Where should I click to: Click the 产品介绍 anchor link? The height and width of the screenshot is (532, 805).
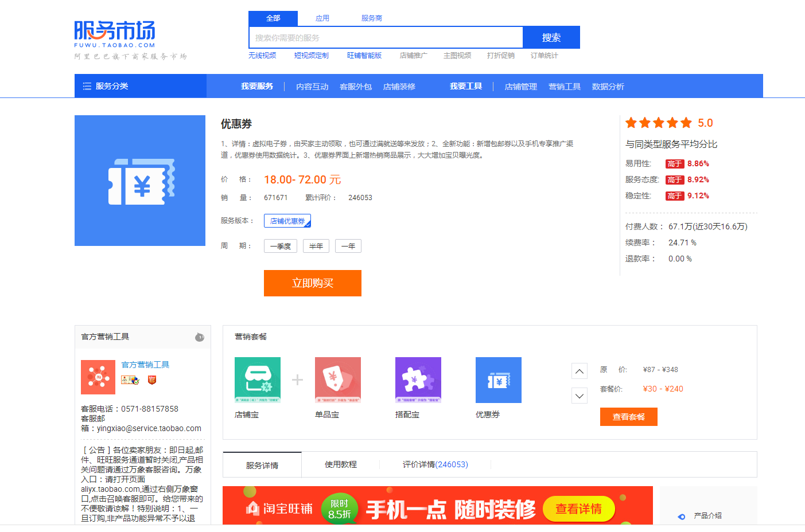(708, 516)
